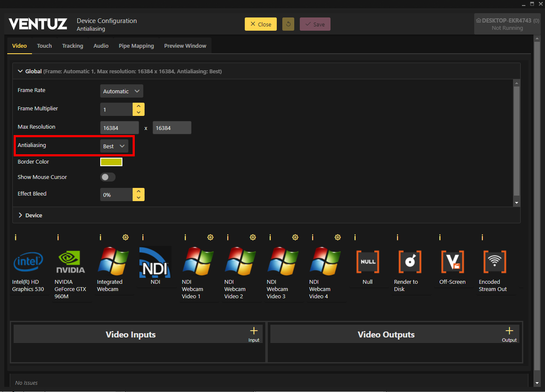Open Integrated Webcam gear settings
Image resolution: width=545 pixels, height=392 pixels.
pyautogui.click(x=125, y=237)
